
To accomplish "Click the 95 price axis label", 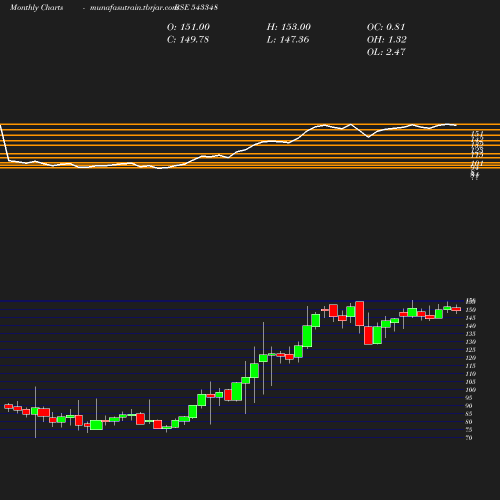I will coord(469,398).
